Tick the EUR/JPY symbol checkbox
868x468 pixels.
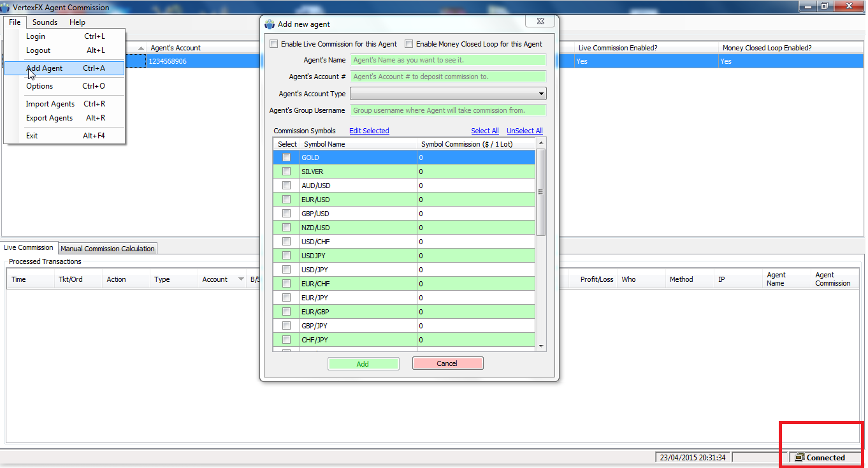[287, 298]
